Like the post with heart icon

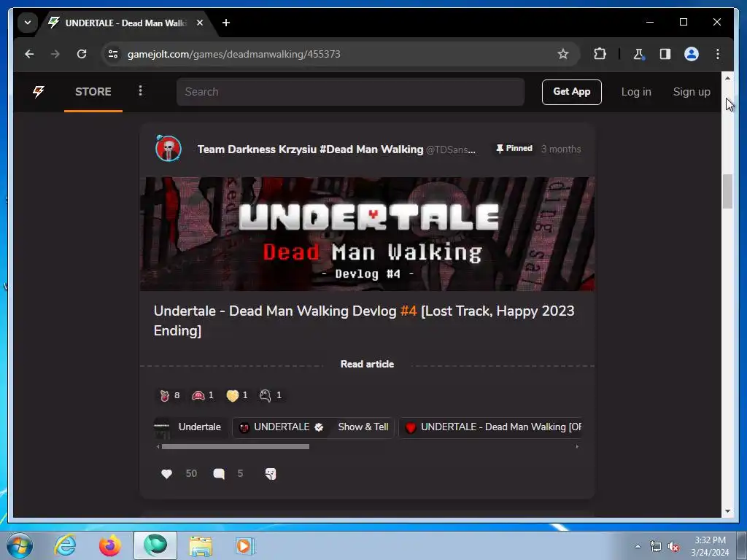(166, 474)
